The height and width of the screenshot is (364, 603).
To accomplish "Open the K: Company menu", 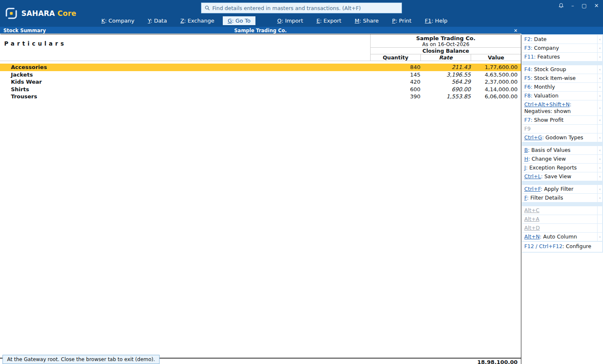I will pyautogui.click(x=118, y=21).
